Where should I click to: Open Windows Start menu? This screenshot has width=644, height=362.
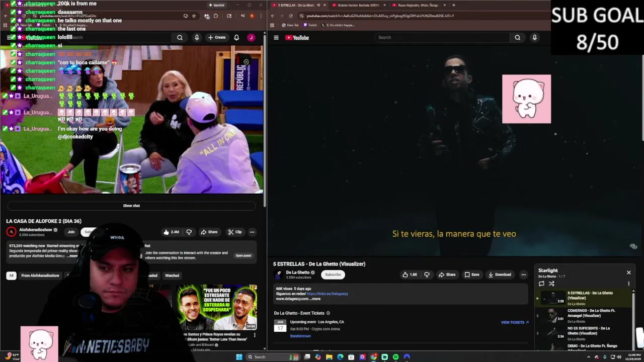(x=239, y=357)
